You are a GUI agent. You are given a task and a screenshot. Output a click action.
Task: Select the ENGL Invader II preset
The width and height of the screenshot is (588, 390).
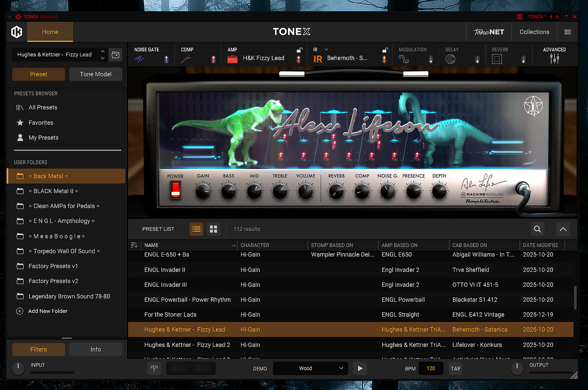click(x=351, y=270)
